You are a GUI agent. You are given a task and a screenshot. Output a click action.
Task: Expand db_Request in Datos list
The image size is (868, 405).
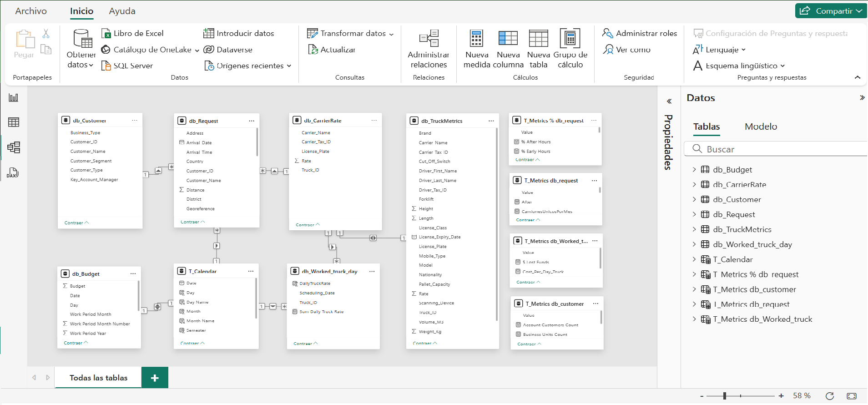click(694, 214)
